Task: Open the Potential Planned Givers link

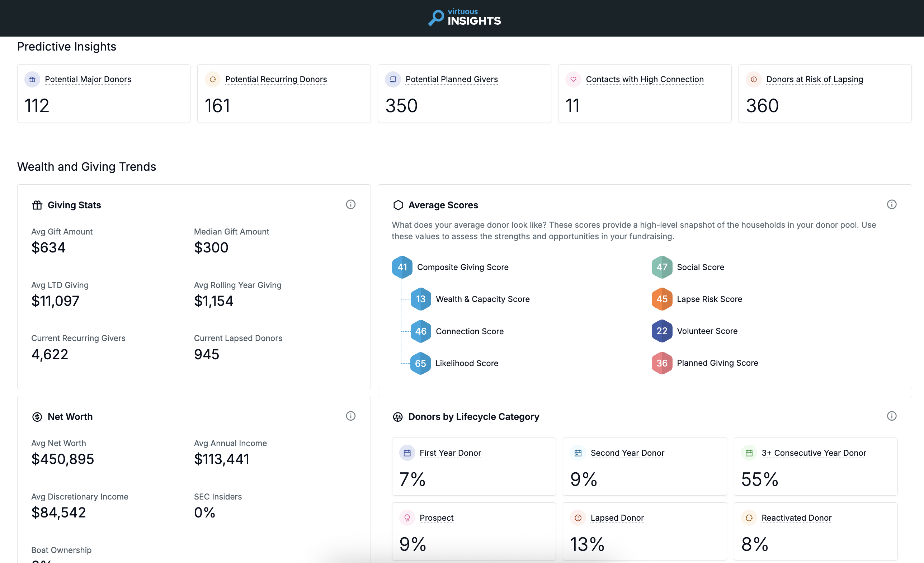Action: point(452,79)
